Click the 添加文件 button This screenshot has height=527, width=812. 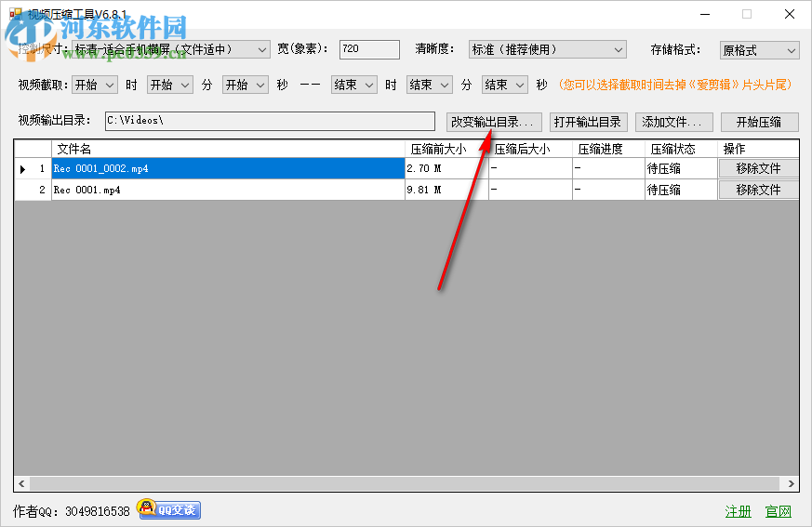point(674,122)
